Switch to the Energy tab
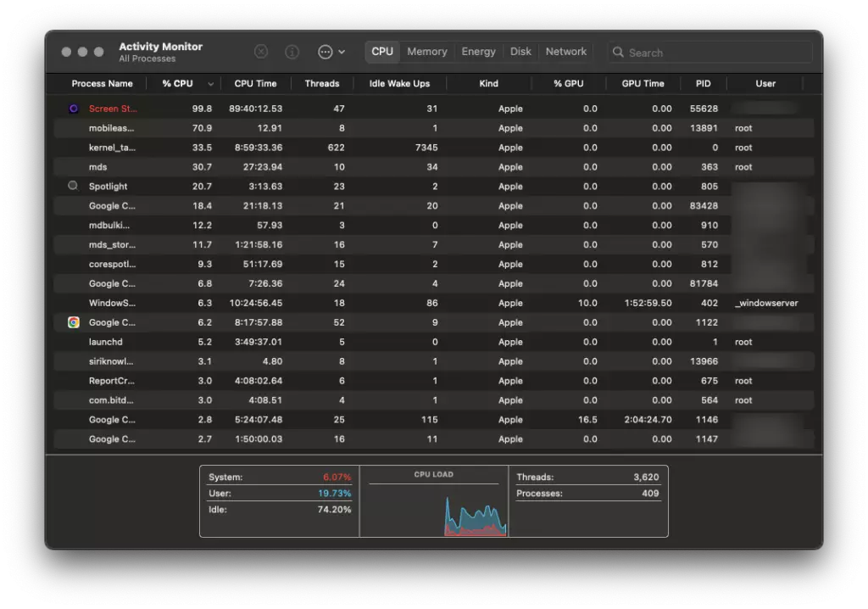The height and width of the screenshot is (609, 868). point(478,52)
